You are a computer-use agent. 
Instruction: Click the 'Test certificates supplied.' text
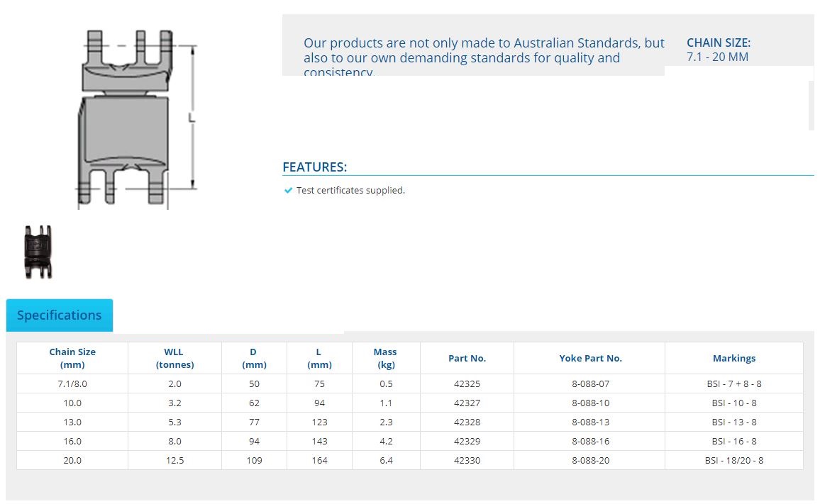350,190
